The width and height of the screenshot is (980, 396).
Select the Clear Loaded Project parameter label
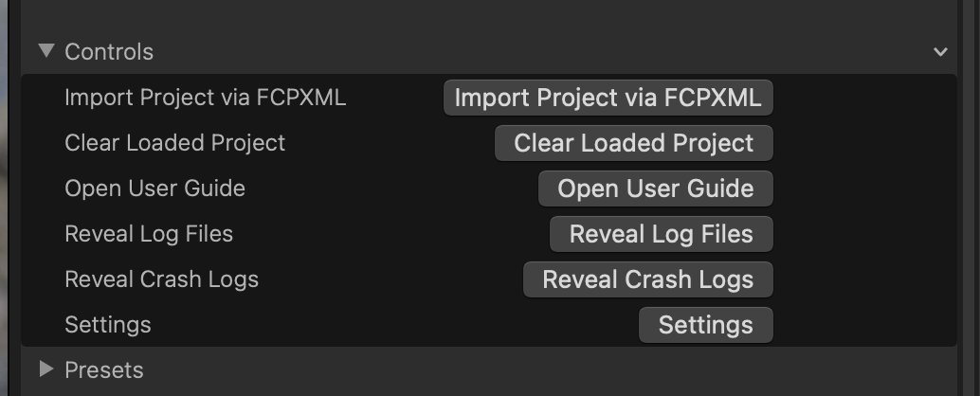(x=174, y=143)
